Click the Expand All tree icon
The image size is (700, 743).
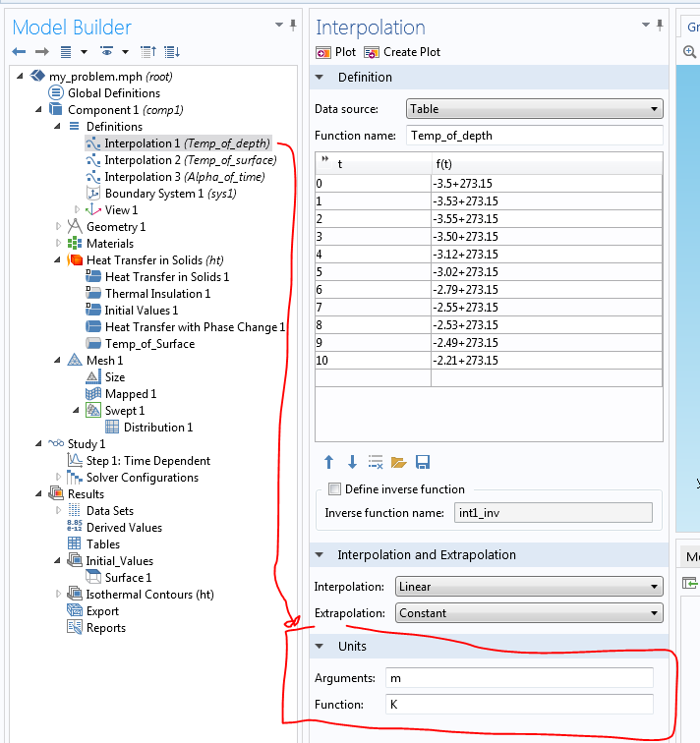click(x=172, y=51)
